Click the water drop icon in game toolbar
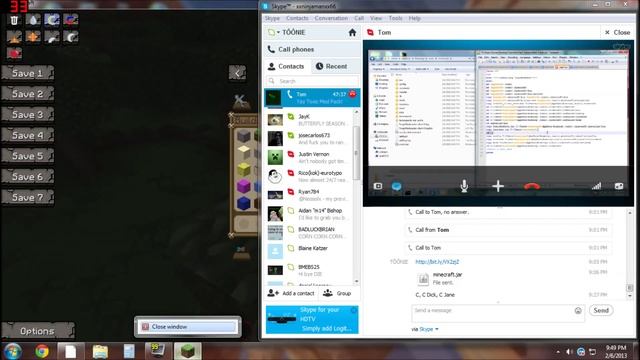 point(33,20)
